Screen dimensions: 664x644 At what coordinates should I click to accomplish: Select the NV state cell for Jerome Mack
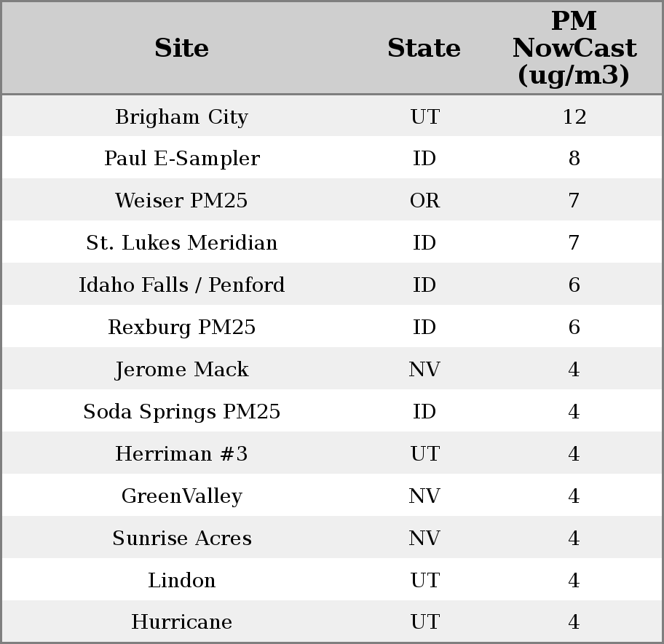(x=424, y=370)
